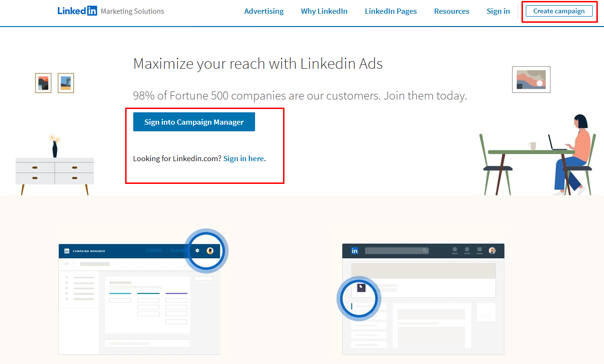Open the Why LinkedIn menu

(324, 11)
